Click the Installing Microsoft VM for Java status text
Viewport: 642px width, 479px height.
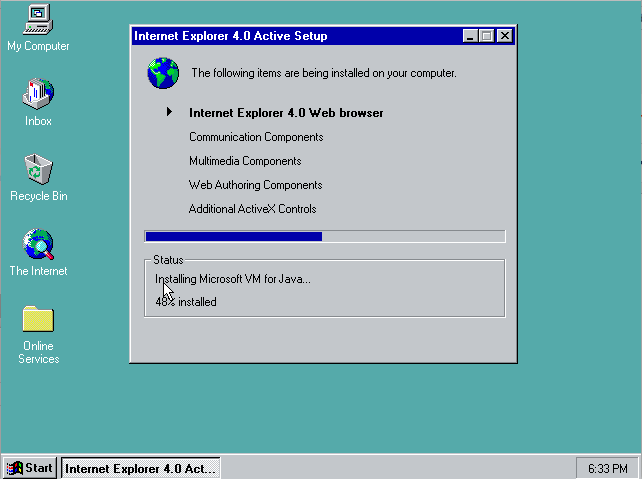233,279
